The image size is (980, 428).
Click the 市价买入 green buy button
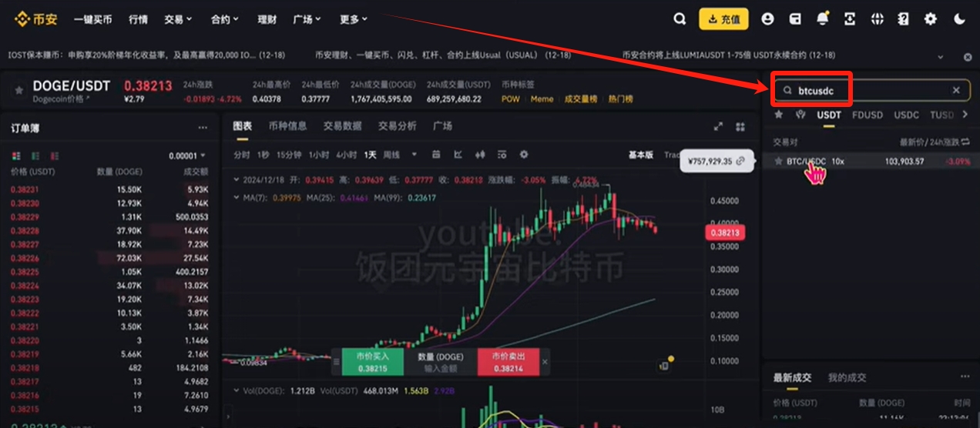(373, 363)
